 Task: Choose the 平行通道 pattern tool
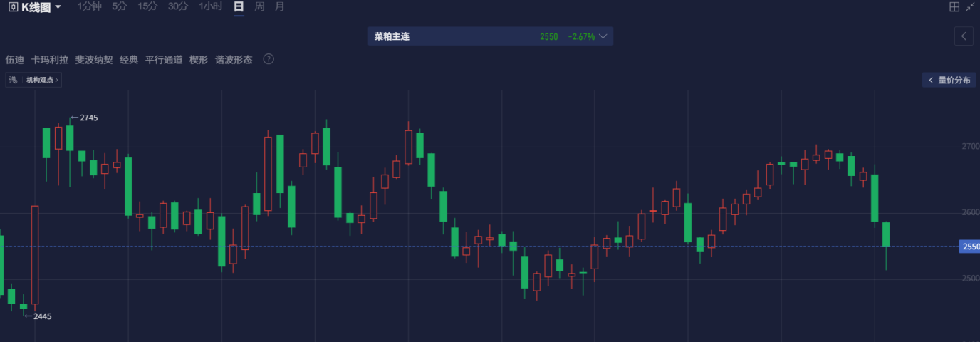point(164,60)
